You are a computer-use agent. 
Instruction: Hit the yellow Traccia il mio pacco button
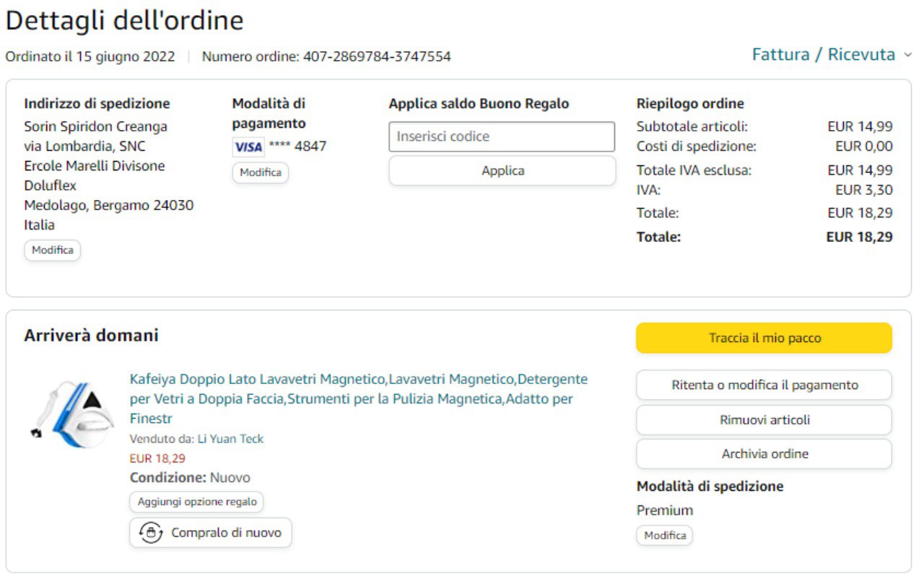[x=764, y=338]
